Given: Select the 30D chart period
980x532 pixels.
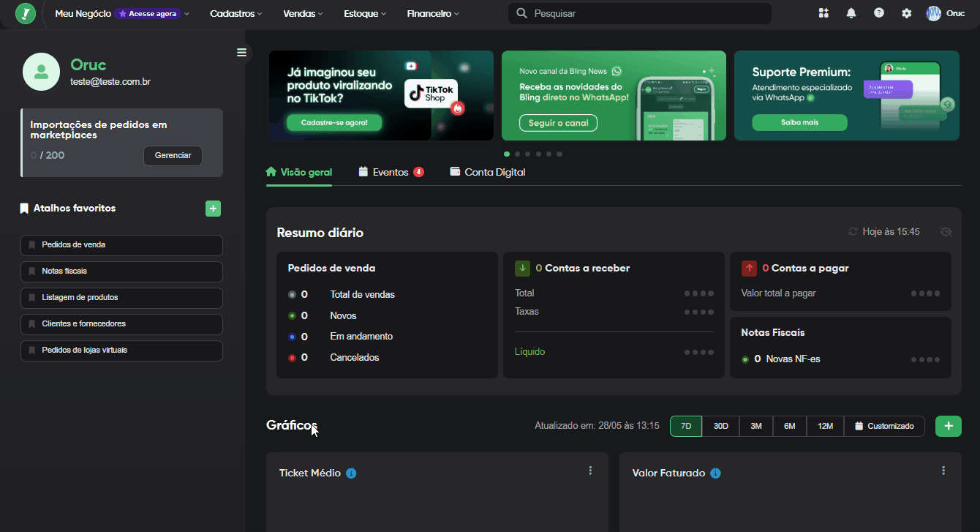Looking at the screenshot, I should coord(720,426).
